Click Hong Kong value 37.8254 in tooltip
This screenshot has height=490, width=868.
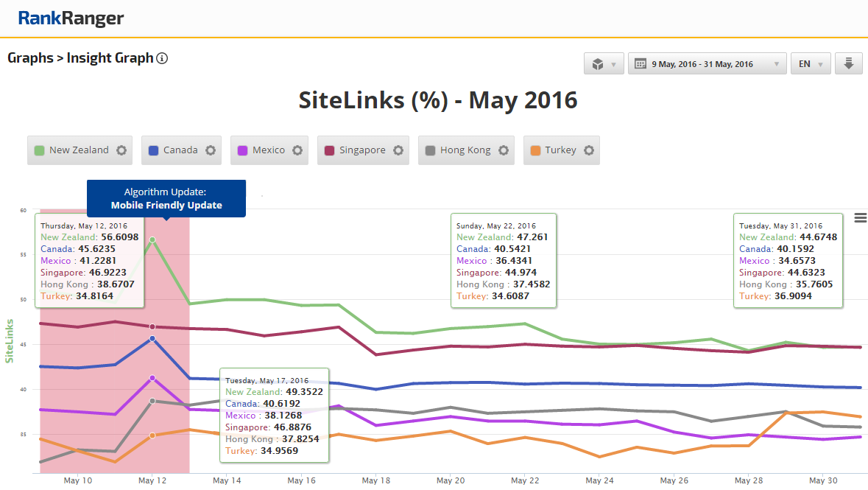300,439
